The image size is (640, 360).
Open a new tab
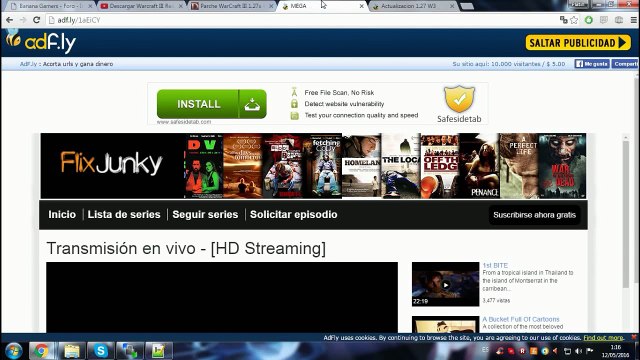467,6
